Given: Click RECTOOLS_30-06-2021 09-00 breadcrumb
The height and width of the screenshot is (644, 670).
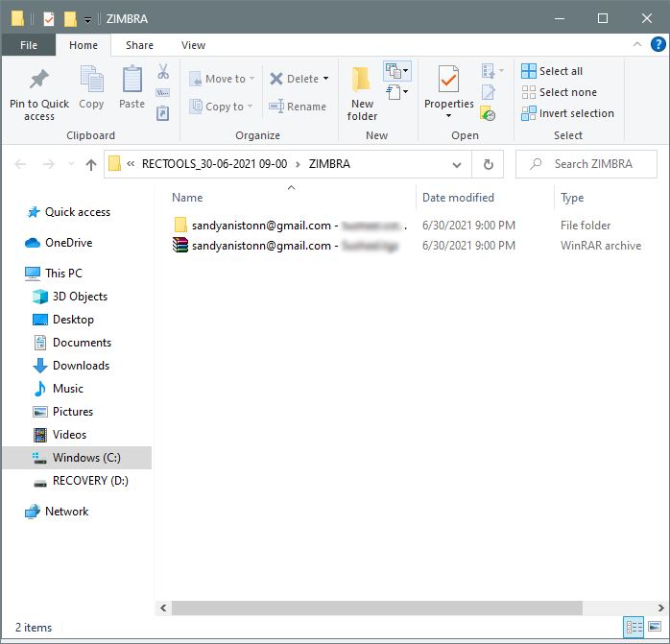Looking at the screenshot, I should [x=214, y=164].
